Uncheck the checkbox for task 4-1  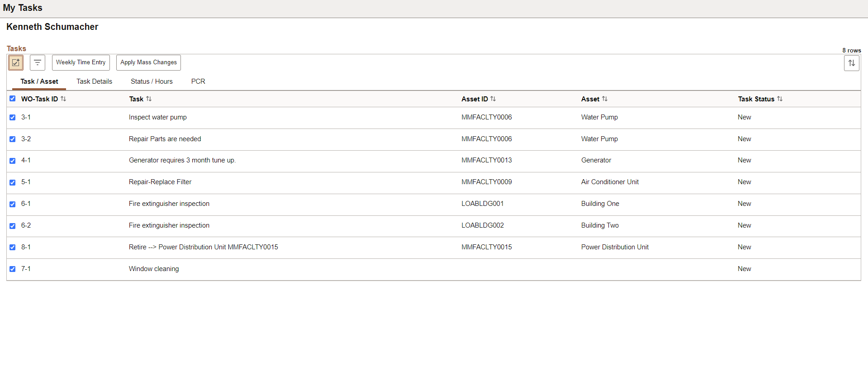13,161
